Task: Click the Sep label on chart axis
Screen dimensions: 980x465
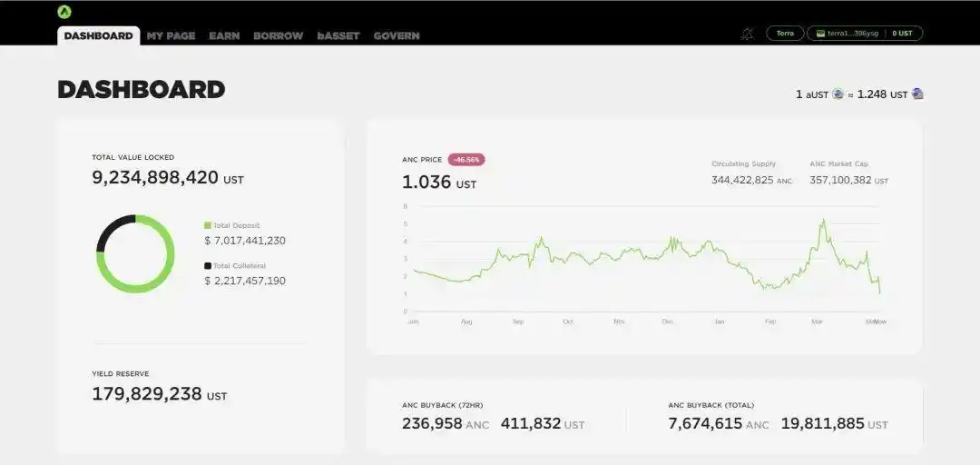Action: point(518,322)
